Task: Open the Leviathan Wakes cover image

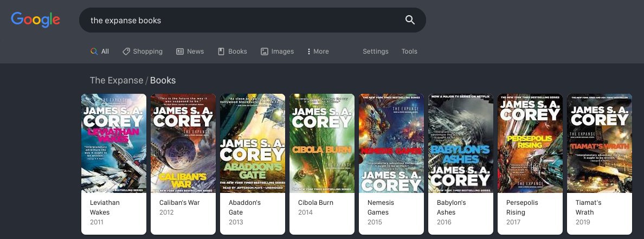Action: pyautogui.click(x=114, y=143)
